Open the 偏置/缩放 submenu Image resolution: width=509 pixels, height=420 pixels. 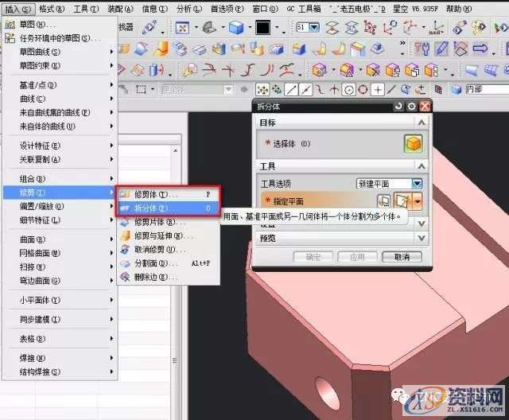point(60,207)
